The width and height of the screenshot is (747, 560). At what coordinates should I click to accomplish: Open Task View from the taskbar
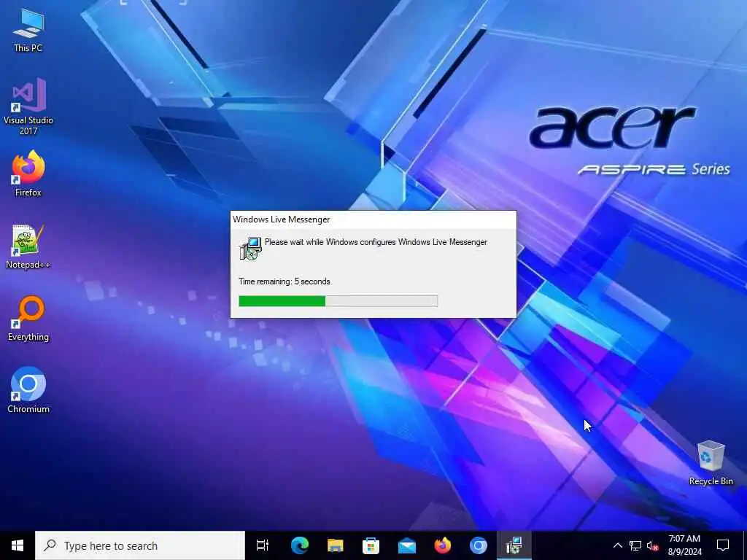263,545
